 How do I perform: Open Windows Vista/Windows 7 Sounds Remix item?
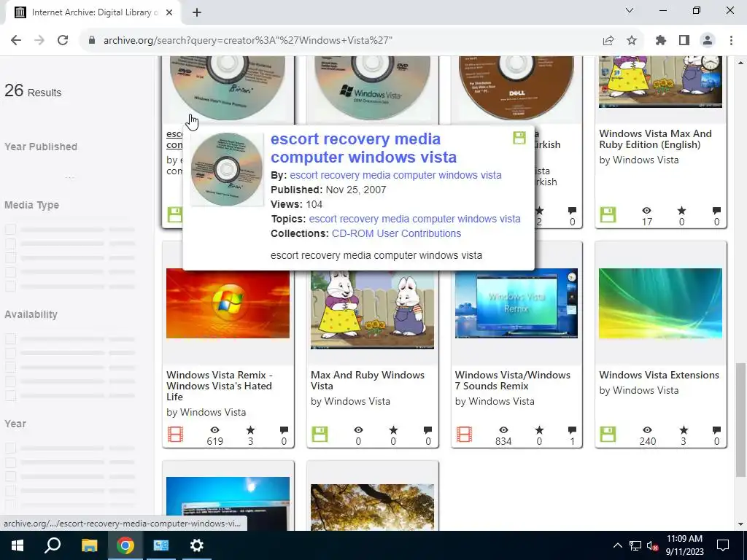click(513, 381)
